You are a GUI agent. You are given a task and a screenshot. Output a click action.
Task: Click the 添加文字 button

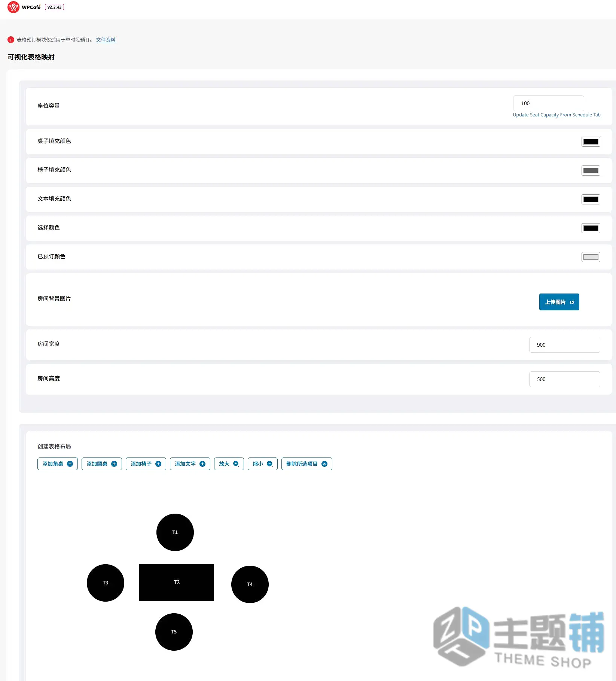point(190,464)
